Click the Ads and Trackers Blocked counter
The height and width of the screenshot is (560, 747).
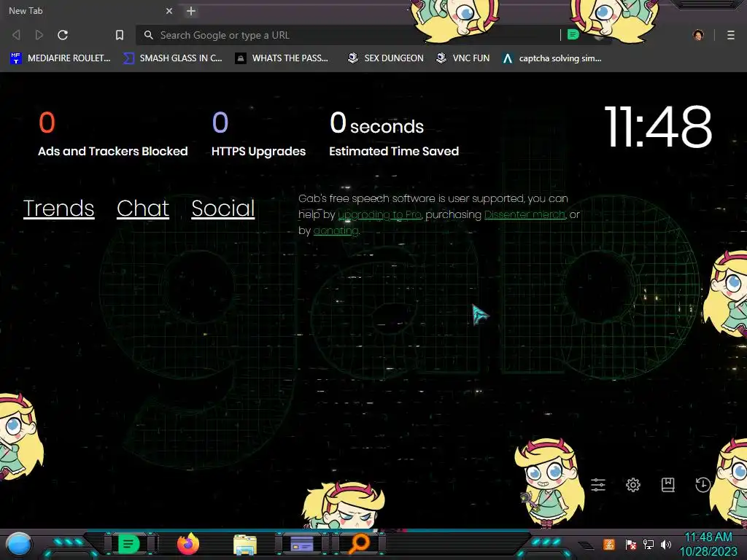click(x=113, y=134)
